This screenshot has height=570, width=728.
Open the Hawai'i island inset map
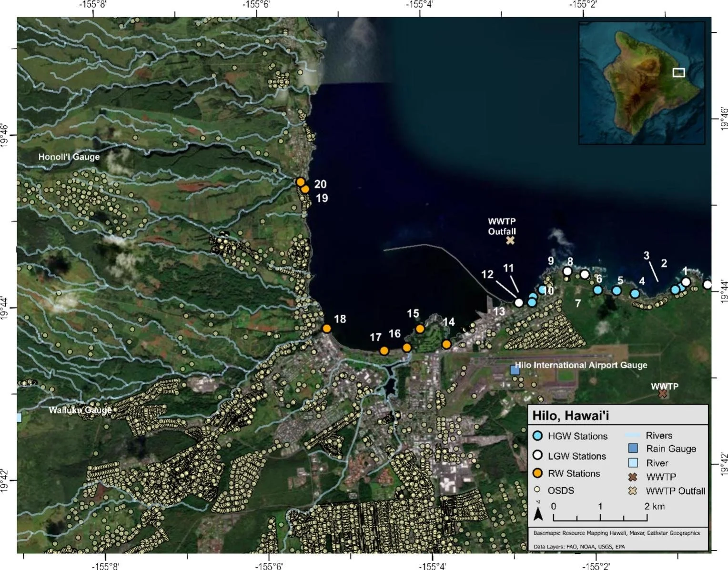(x=642, y=82)
